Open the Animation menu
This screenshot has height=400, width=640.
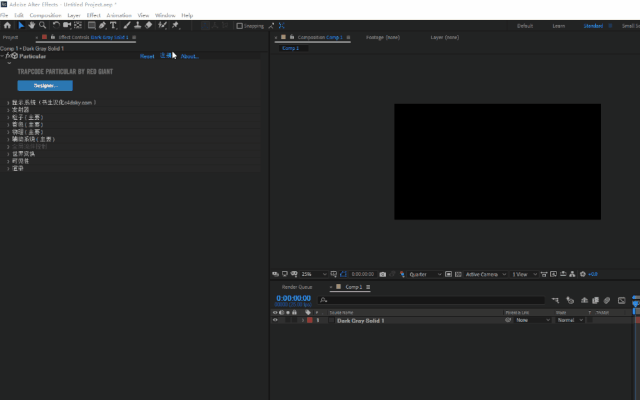[119, 16]
